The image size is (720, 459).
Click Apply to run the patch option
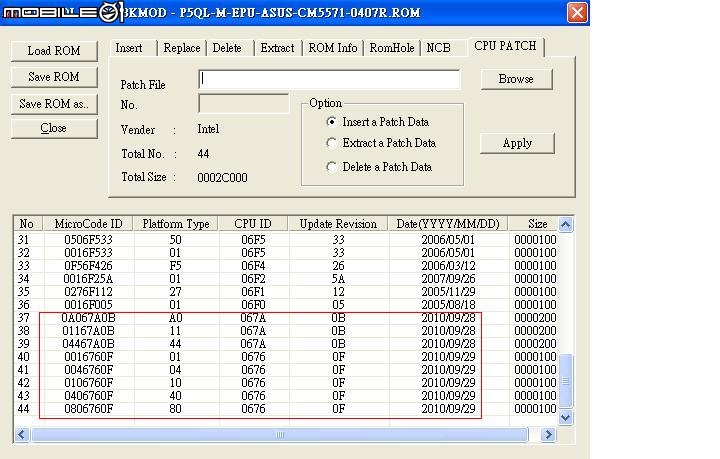point(517,143)
